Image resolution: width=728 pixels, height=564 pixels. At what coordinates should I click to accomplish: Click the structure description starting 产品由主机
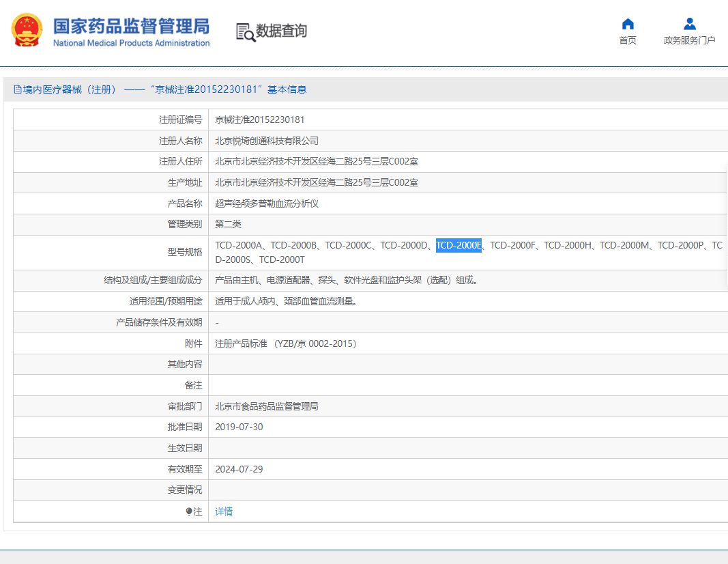[x=347, y=280]
